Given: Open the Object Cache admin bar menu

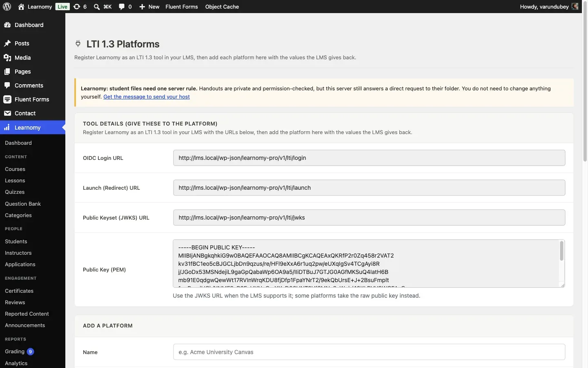Looking at the screenshot, I should [222, 7].
